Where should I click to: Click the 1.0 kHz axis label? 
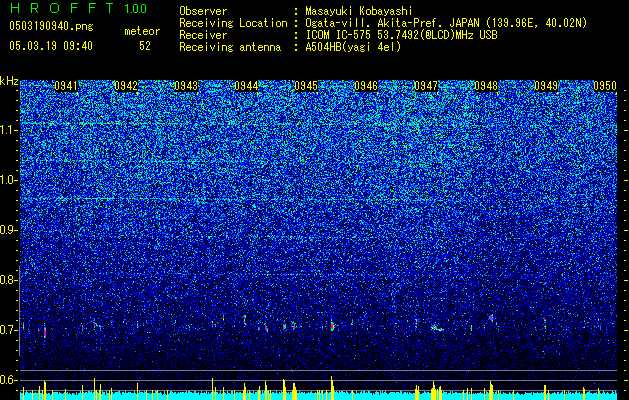pyautogui.click(x=8, y=180)
